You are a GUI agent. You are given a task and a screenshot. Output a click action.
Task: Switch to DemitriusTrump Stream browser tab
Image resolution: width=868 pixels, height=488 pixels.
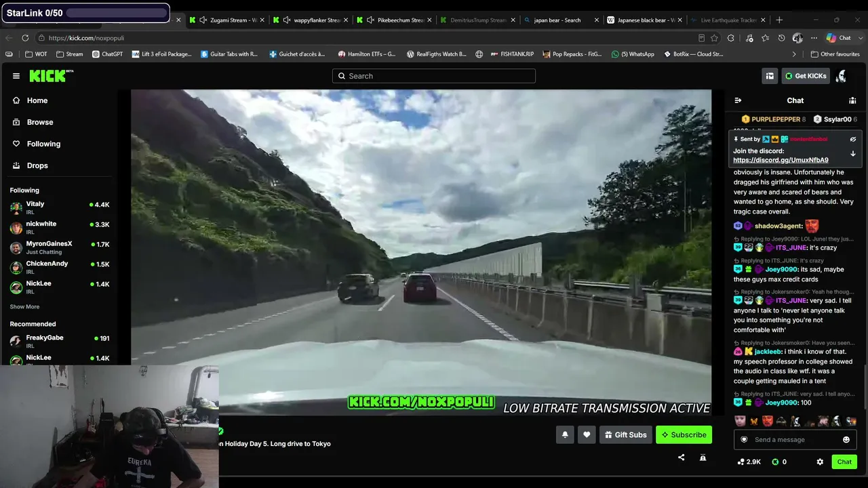point(477,20)
